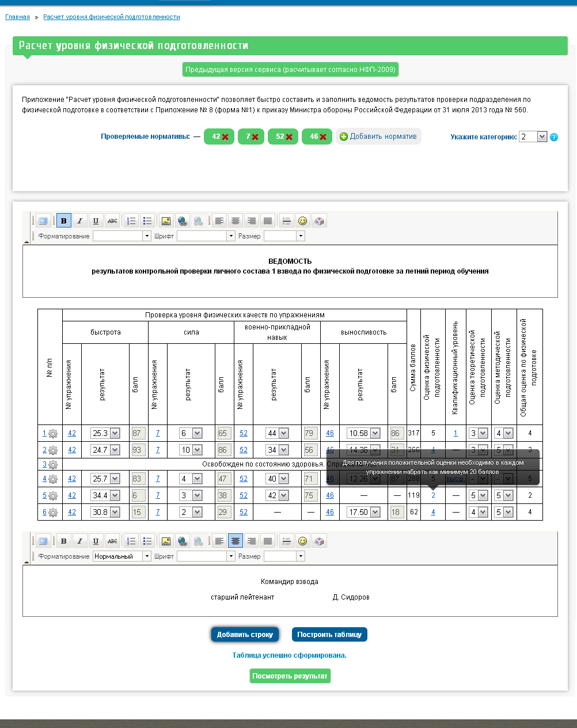577x728 pixels.
Task: Click Добавить строку button
Action: (245, 634)
